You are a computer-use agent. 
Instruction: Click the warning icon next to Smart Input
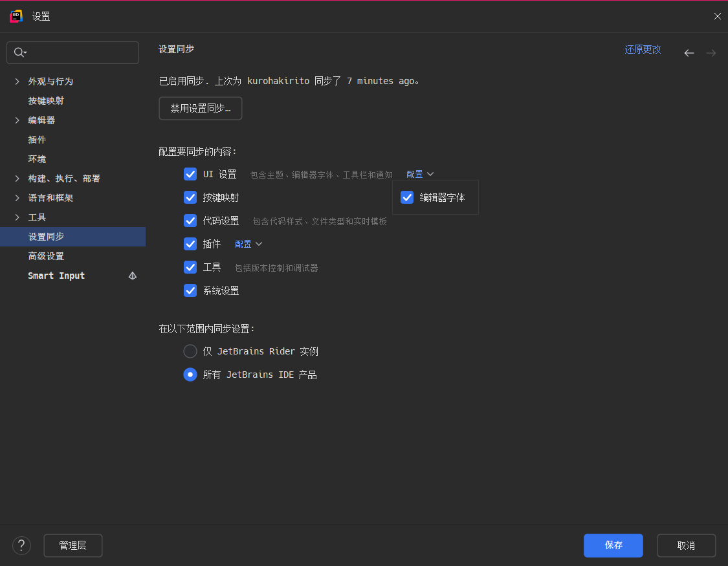click(132, 276)
